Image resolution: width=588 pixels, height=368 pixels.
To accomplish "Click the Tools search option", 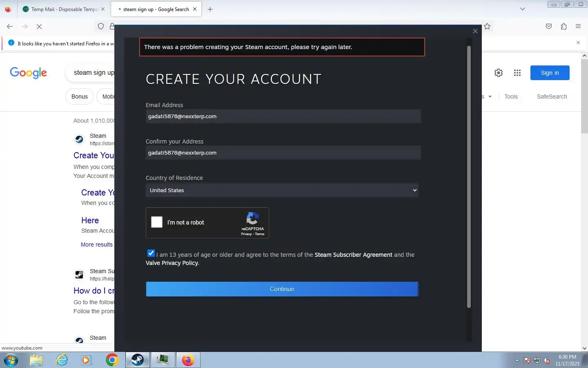I will click(511, 96).
